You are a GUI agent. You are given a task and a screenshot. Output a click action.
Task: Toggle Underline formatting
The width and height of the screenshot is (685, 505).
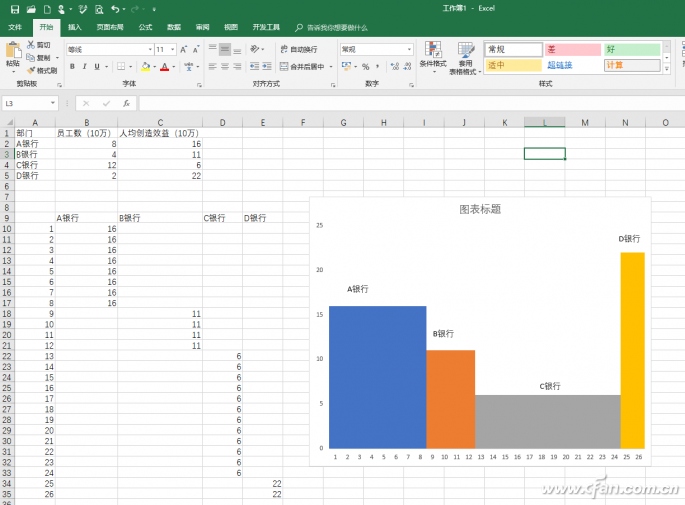coord(97,66)
